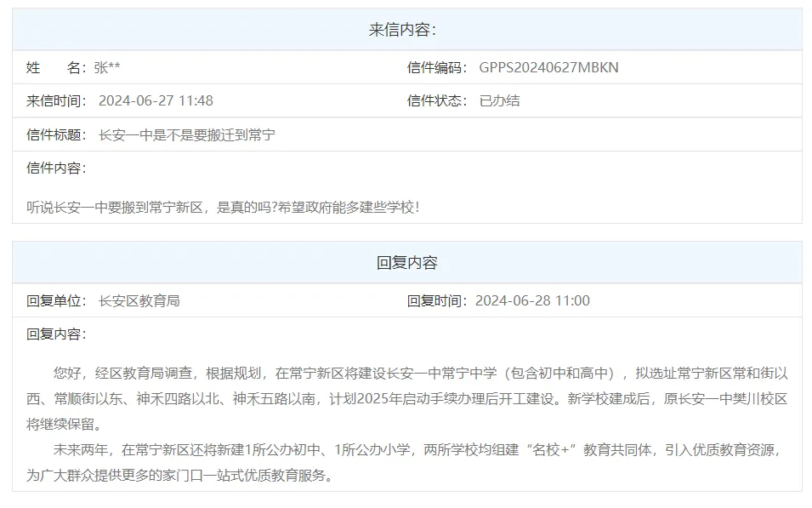Select reply line starting 您好，经区教育局调查

click(421, 373)
